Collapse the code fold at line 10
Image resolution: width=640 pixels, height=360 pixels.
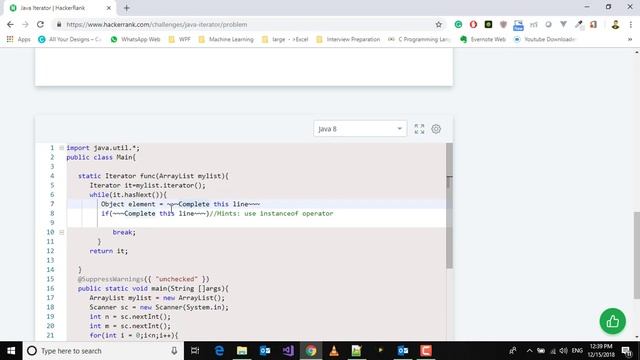[x=62, y=232]
